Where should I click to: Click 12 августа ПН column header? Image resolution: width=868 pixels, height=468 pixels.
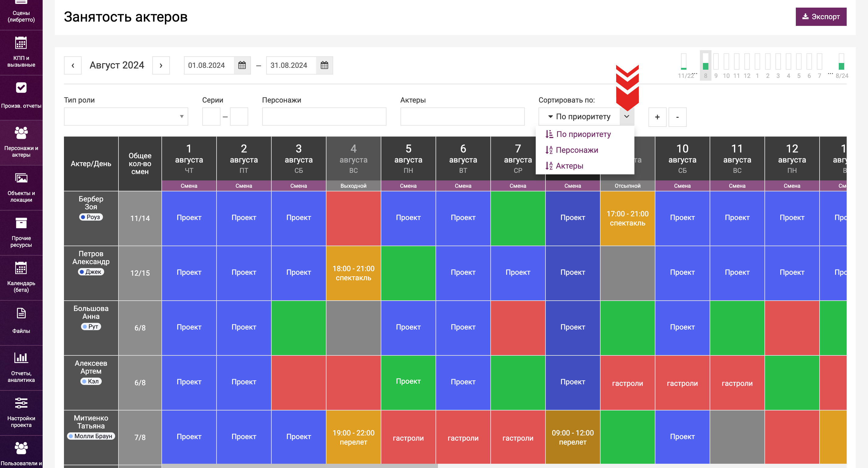pyautogui.click(x=792, y=159)
